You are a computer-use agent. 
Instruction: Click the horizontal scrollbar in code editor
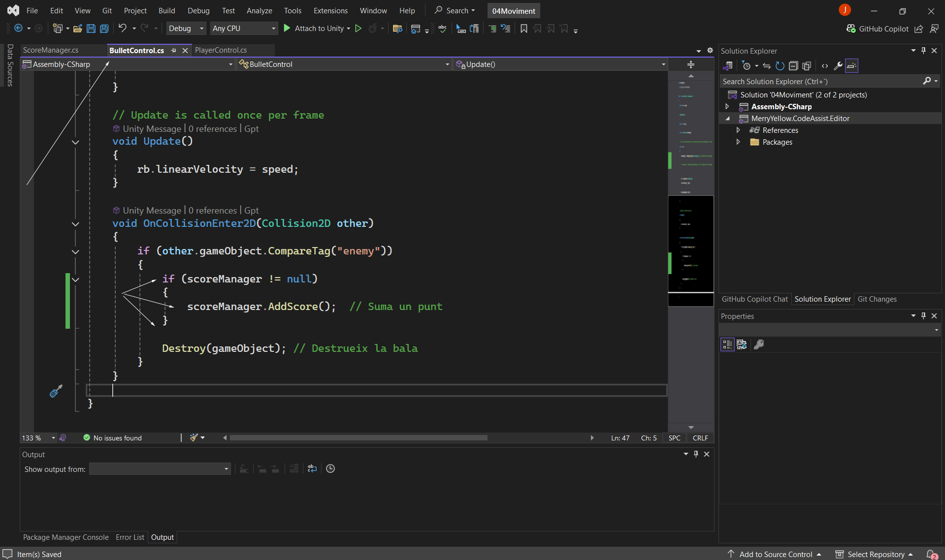(358, 438)
